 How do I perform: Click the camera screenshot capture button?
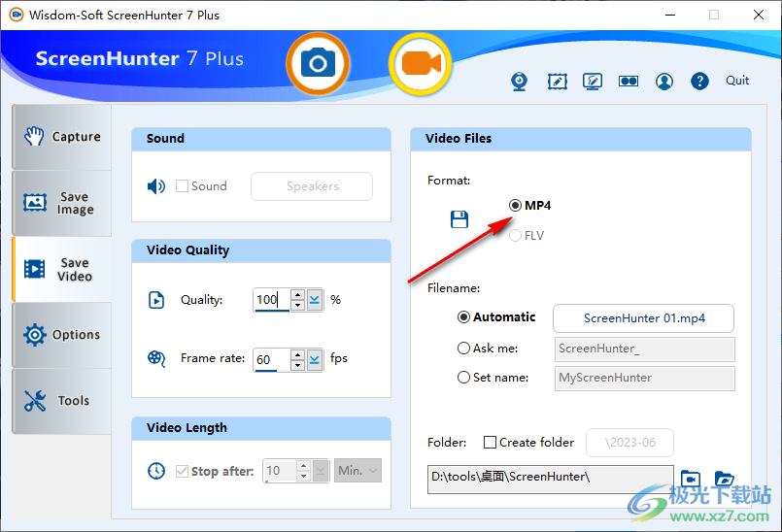(318, 63)
